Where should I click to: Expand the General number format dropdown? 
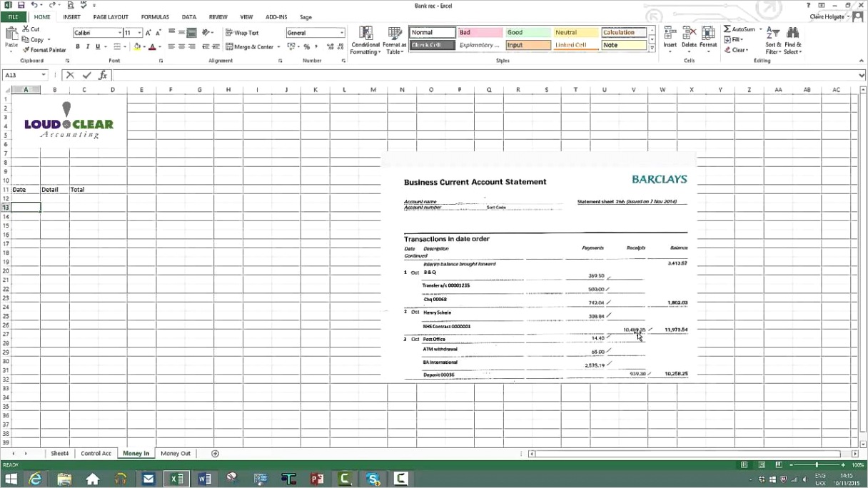[x=342, y=33]
